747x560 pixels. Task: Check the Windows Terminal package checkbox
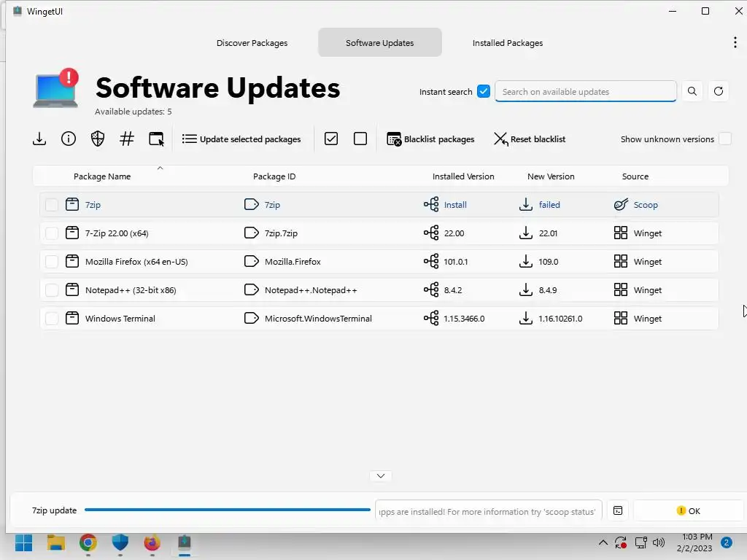click(52, 319)
